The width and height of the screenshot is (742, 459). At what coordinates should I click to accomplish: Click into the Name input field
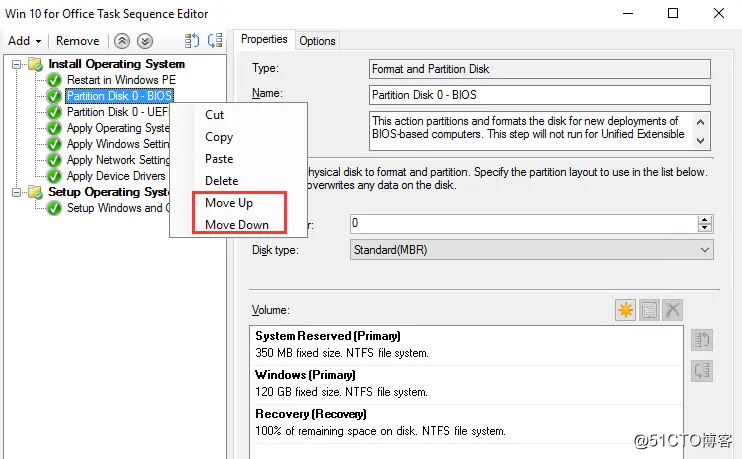[x=539, y=95]
